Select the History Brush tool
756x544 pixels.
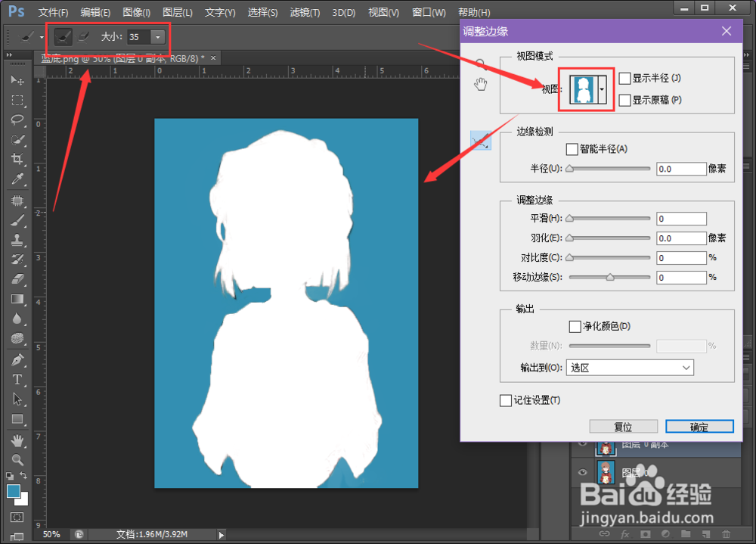pyautogui.click(x=17, y=260)
